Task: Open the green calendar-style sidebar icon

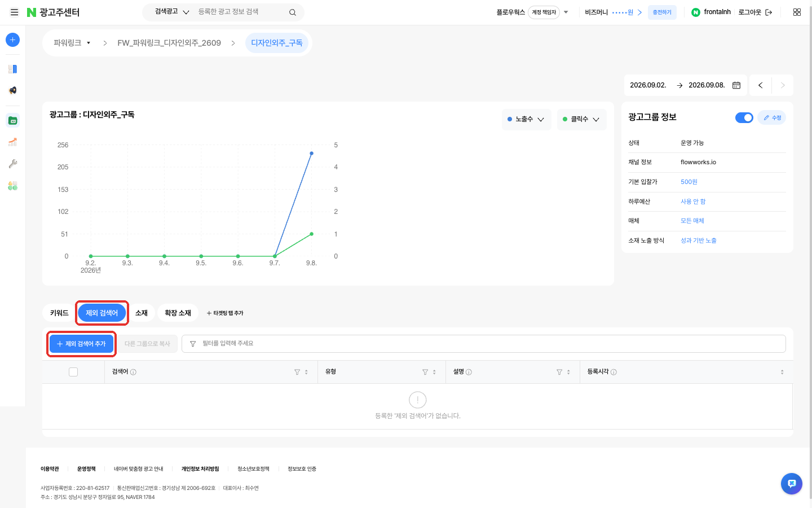Action: coord(12,120)
